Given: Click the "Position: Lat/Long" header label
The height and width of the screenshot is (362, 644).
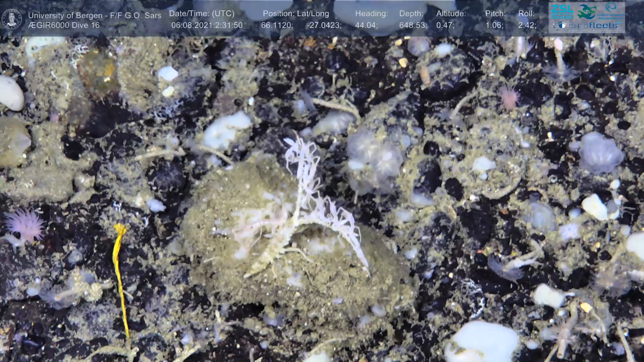Looking at the screenshot, I should pos(296,14).
